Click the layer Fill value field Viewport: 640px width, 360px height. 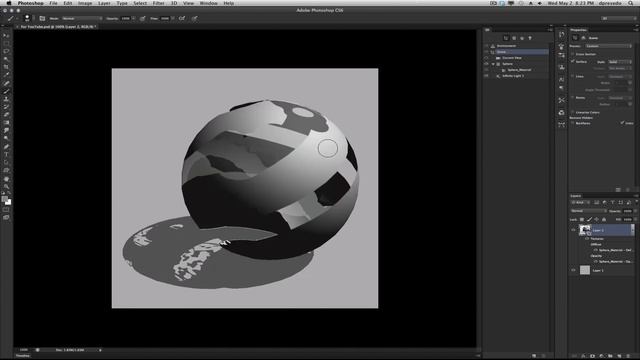(627, 220)
